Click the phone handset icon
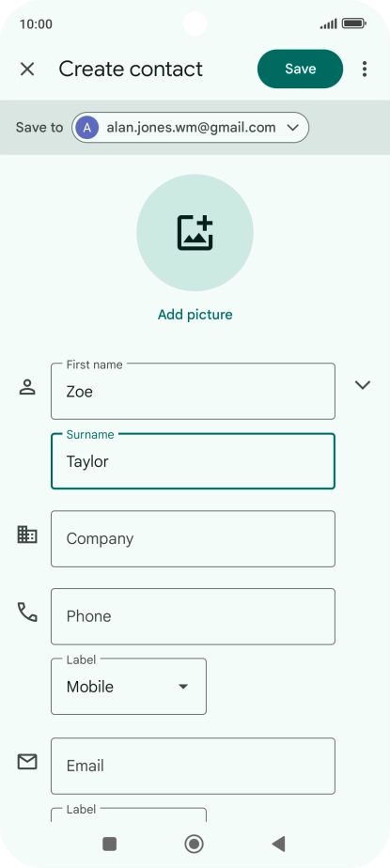390x868 pixels. coord(27,612)
